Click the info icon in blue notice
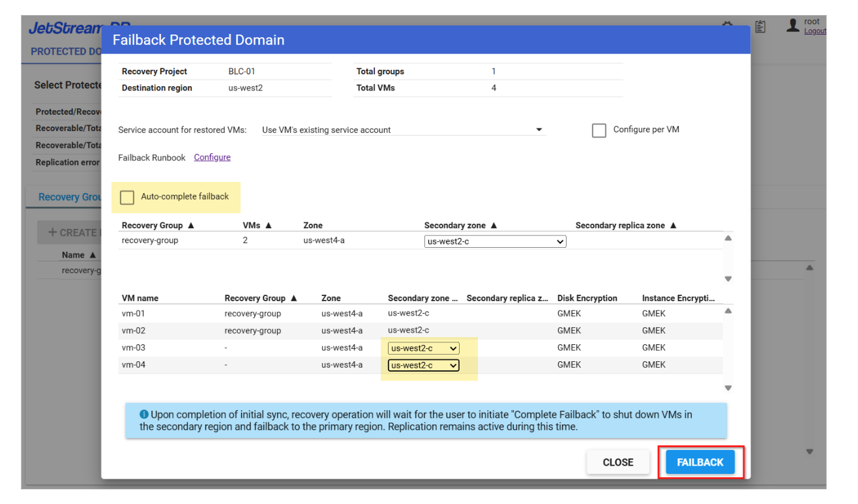 click(x=144, y=415)
